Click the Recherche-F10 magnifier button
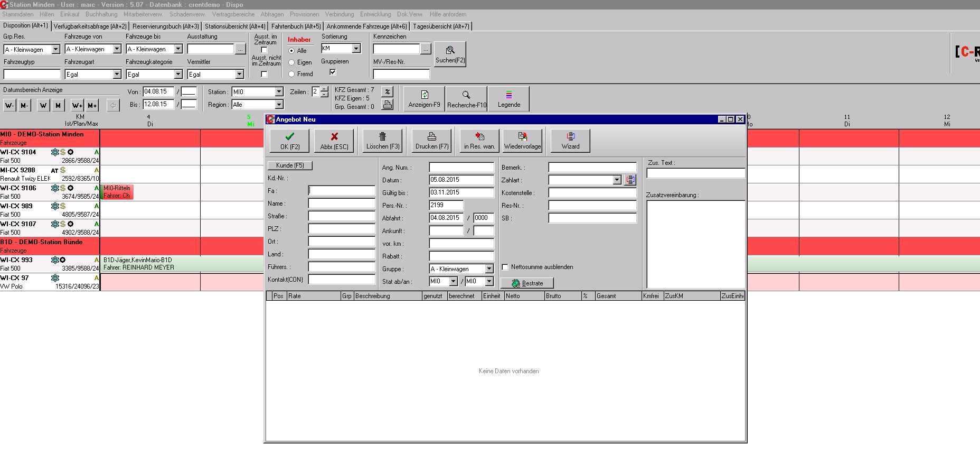The image size is (980, 472). (x=466, y=99)
